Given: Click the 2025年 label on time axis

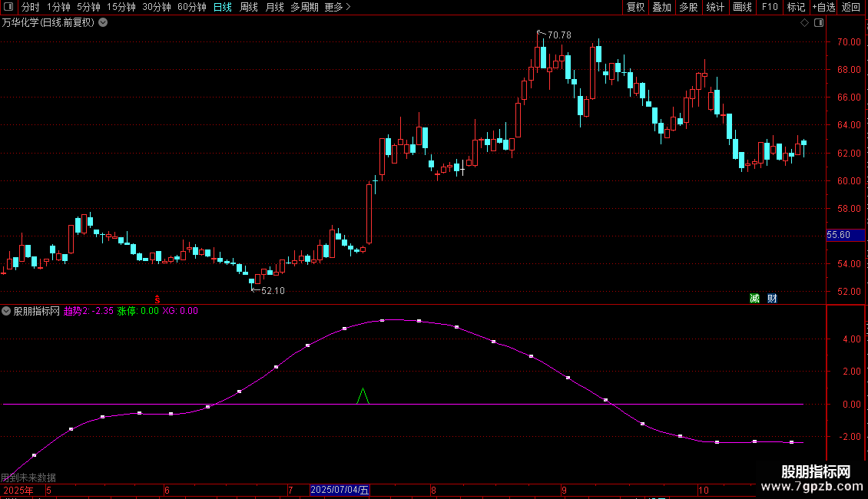Looking at the screenshot, I should pos(18,490).
